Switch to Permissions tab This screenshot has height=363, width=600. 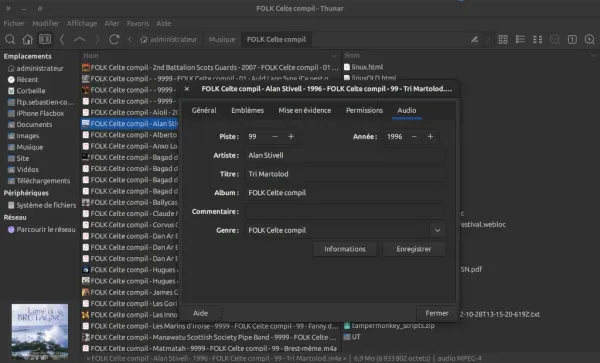coord(364,110)
